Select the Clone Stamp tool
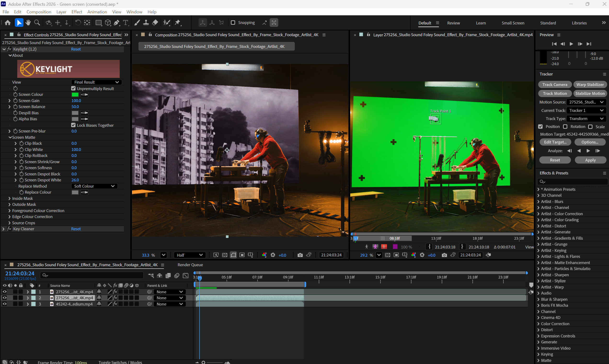 pos(146,23)
